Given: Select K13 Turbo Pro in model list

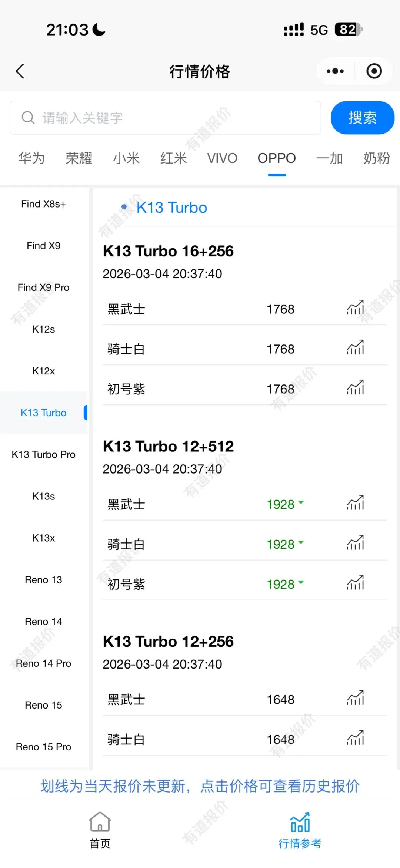Looking at the screenshot, I should [x=43, y=454].
